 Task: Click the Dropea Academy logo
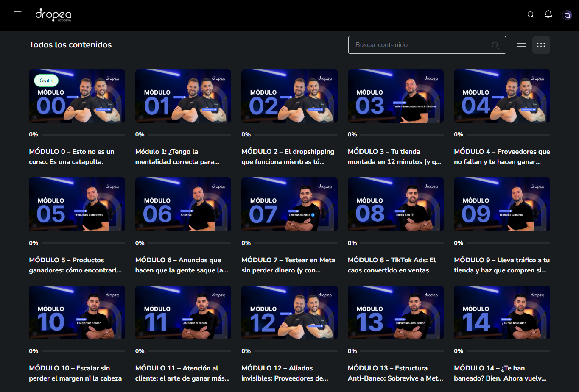tap(53, 15)
